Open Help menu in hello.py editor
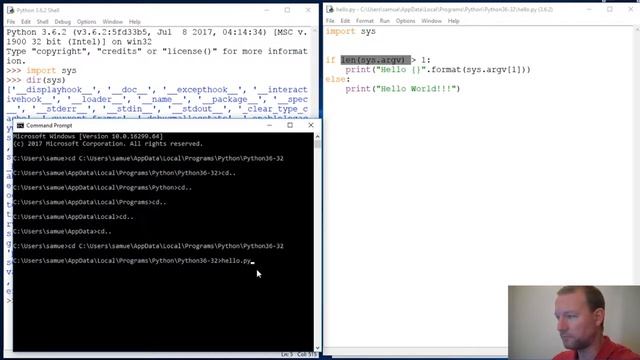 453,21
